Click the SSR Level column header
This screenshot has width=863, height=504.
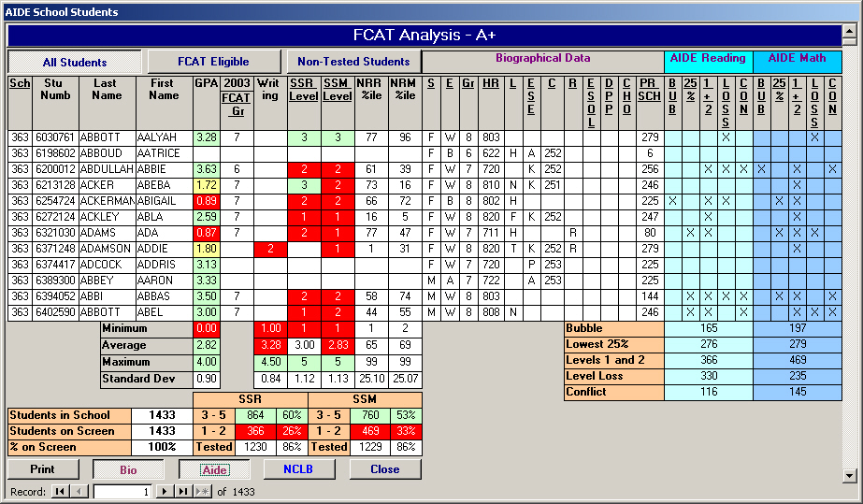click(x=303, y=90)
